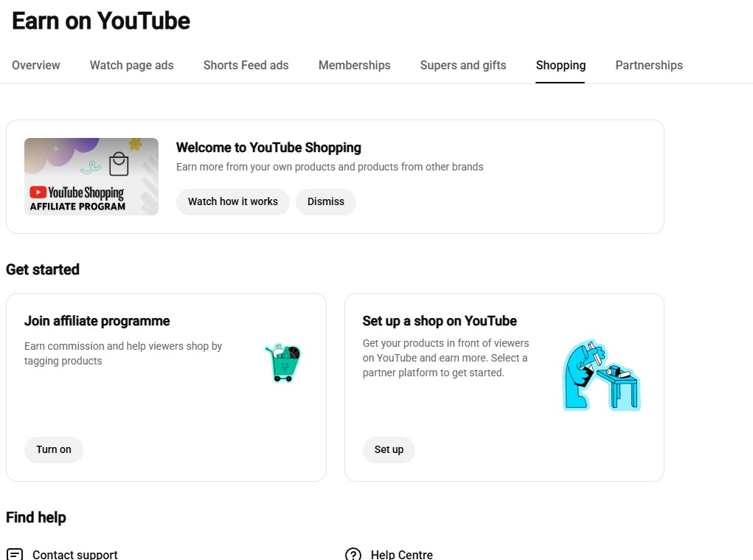Click the Join affiliate programme heading
Screen dimensions: 753x560
pos(97,321)
